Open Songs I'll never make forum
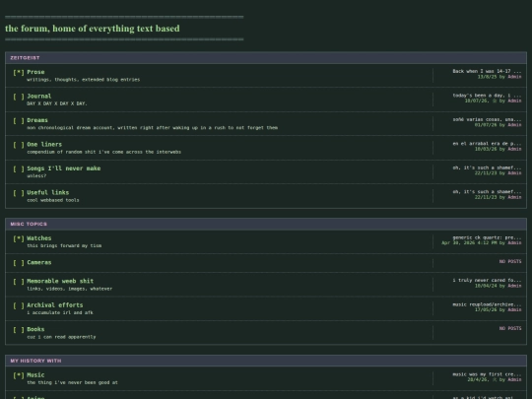532x399 pixels. tap(64, 168)
